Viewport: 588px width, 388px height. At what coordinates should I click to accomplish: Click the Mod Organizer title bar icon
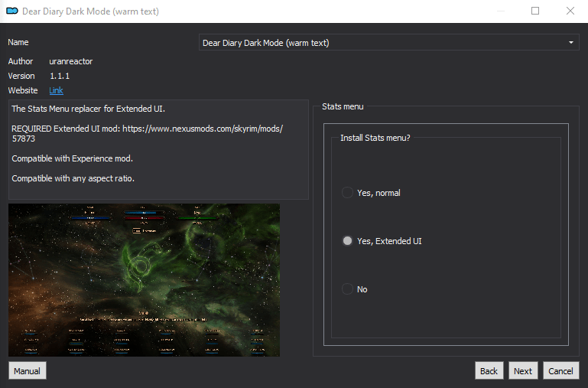coord(12,11)
